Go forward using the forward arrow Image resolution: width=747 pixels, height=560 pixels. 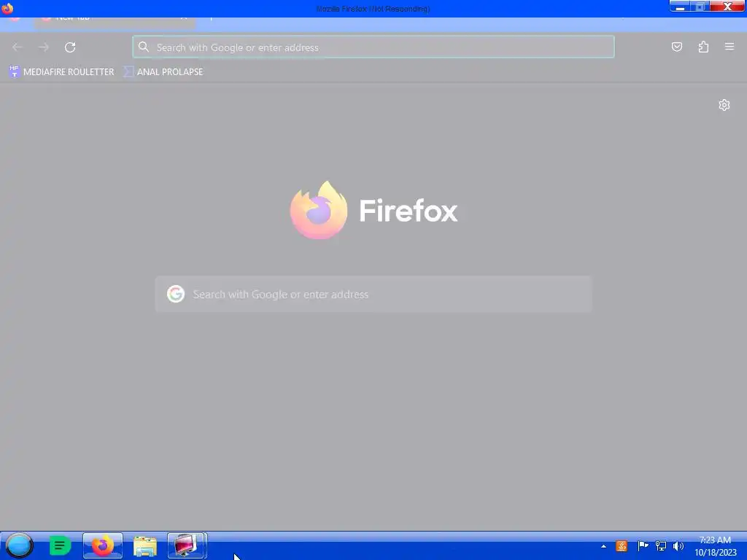(x=44, y=47)
